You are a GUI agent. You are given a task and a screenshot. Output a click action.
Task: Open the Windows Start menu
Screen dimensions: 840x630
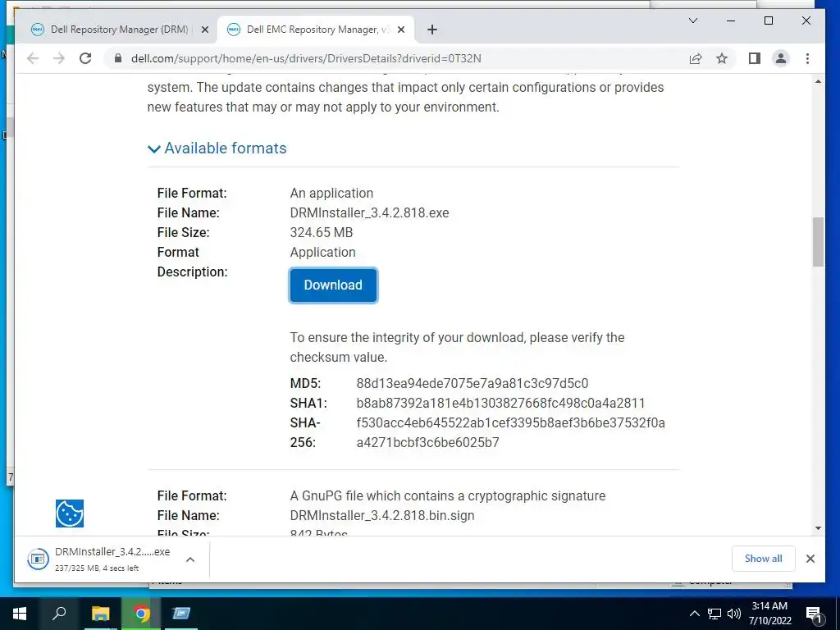(20, 614)
